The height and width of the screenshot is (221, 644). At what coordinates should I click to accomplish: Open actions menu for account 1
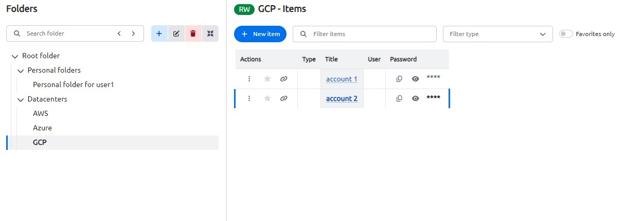click(x=249, y=79)
